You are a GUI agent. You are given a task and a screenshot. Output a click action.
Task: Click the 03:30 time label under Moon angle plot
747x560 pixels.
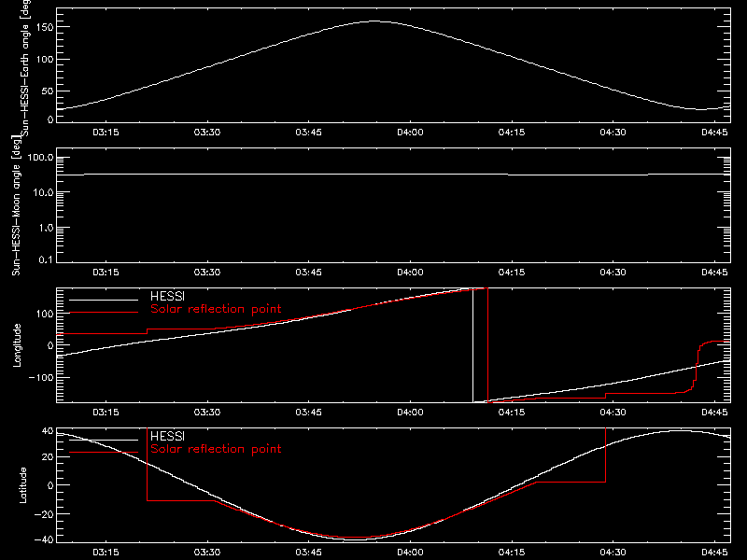click(x=207, y=272)
